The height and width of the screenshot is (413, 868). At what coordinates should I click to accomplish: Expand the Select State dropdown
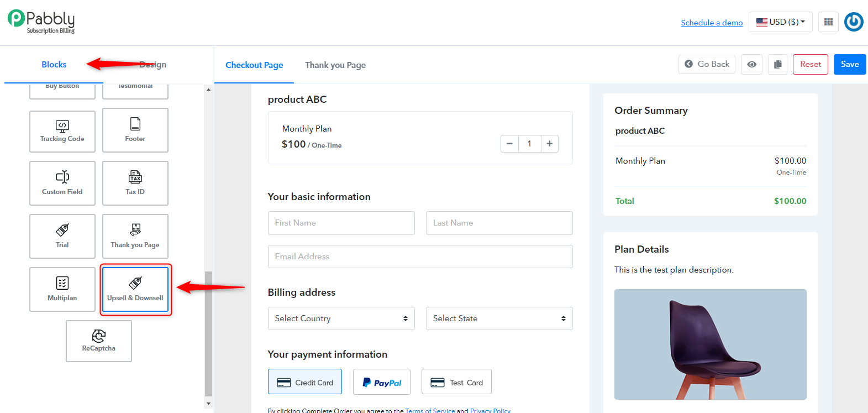point(499,318)
